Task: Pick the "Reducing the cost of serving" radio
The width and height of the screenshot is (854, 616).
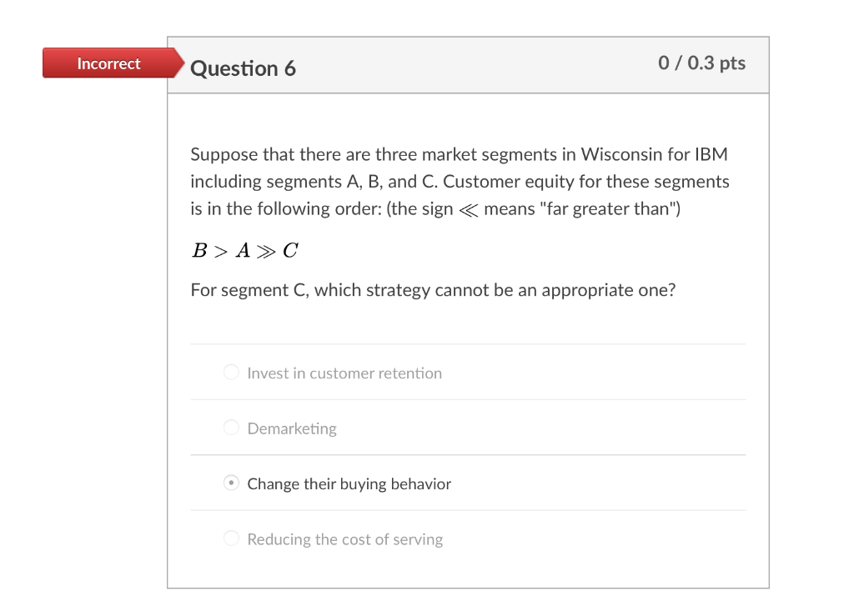Action: click(x=232, y=538)
